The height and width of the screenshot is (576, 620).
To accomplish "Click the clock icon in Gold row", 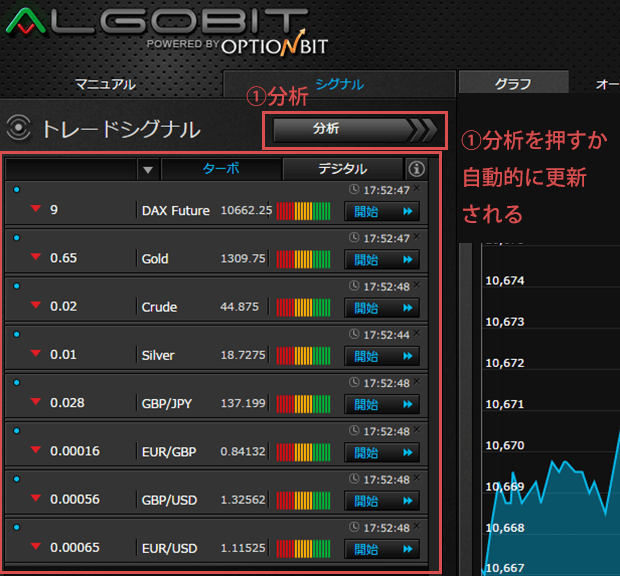I will (x=354, y=238).
